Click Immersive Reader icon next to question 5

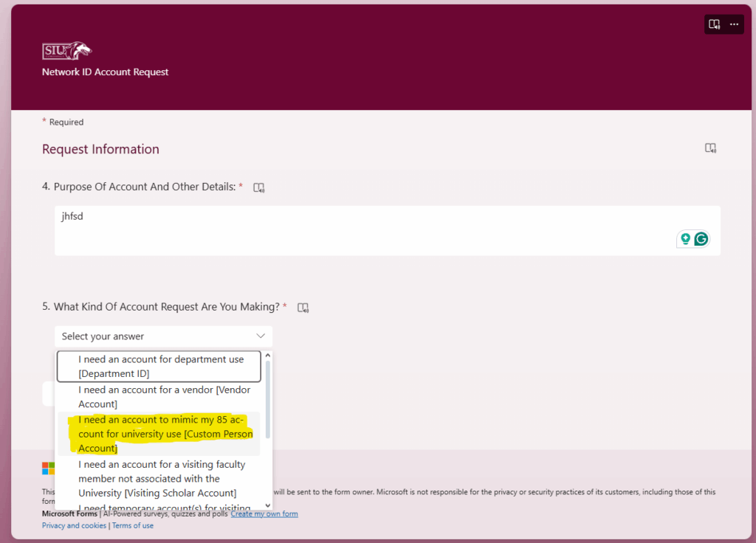coord(303,308)
